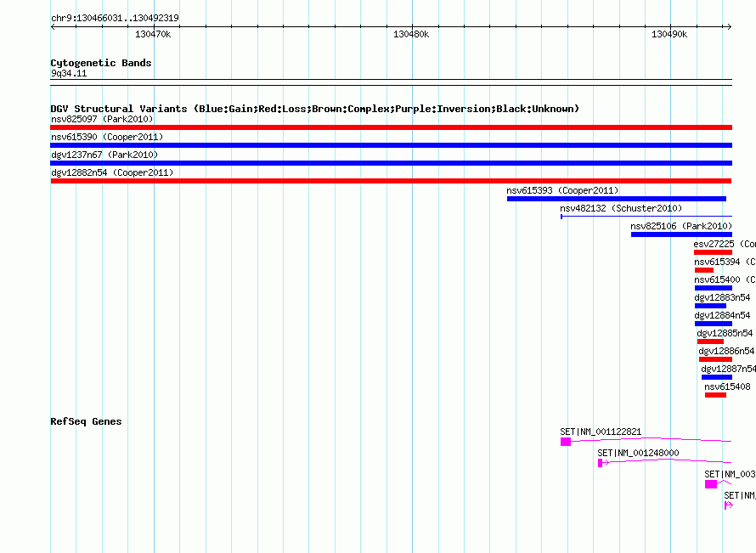Image resolution: width=756 pixels, height=553 pixels.
Task: Click the nsv615400 blue gain bar
Action: [x=713, y=288]
